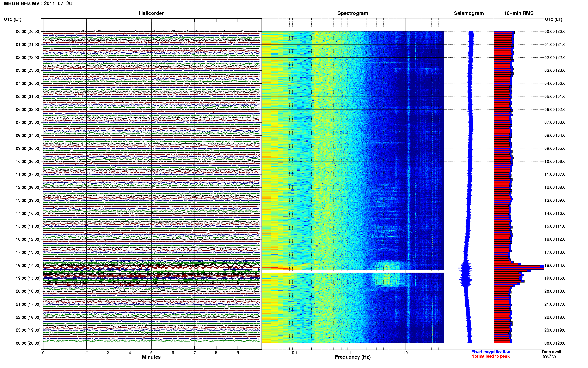Click left time label '16:00 (12:00)'
Viewport: 588px width, 368px height.
pos(28,239)
